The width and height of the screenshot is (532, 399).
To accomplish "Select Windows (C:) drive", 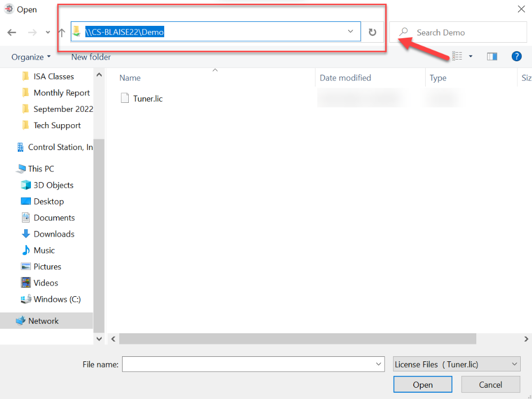I will [57, 299].
